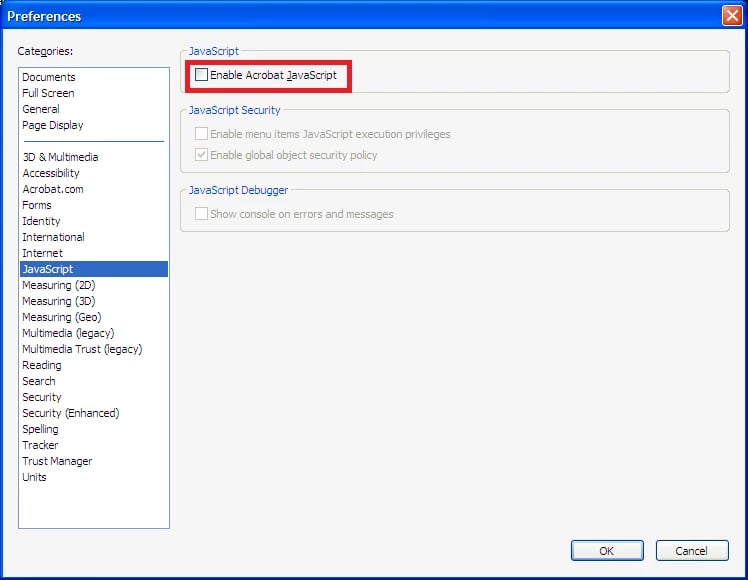The image size is (748, 580).
Task: Open the Identity category
Action: pos(41,221)
